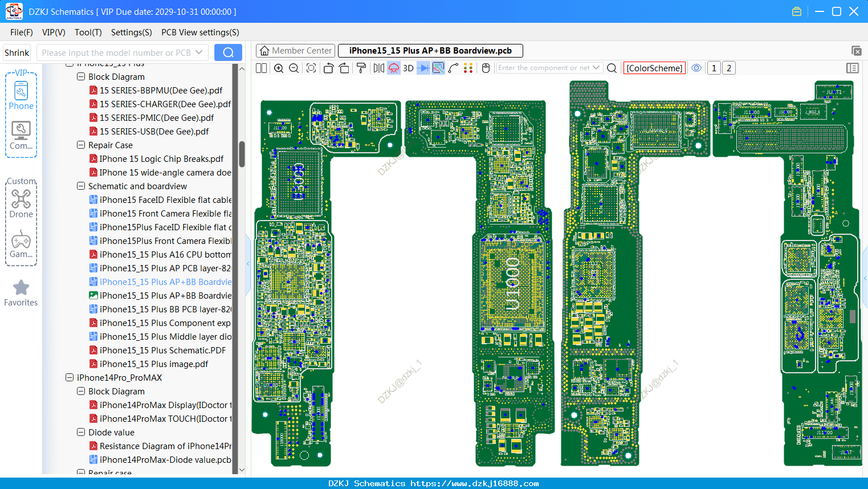
Task: Click the left panel collapse handle
Action: 248,263
